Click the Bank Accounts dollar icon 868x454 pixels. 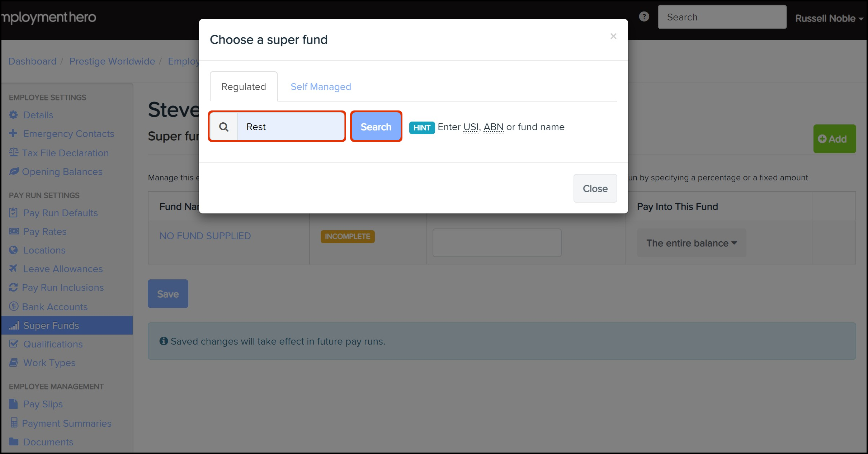pyautogui.click(x=14, y=306)
